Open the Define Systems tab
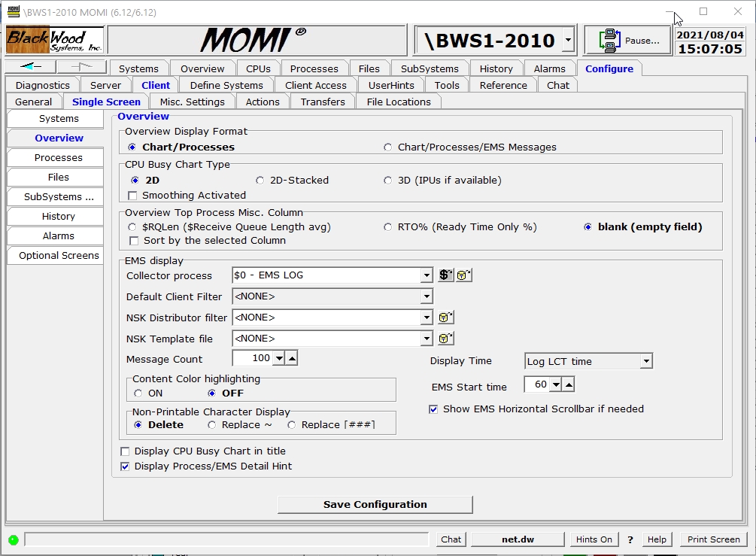The width and height of the screenshot is (756, 556). pyautogui.click(x=226, y=85)
